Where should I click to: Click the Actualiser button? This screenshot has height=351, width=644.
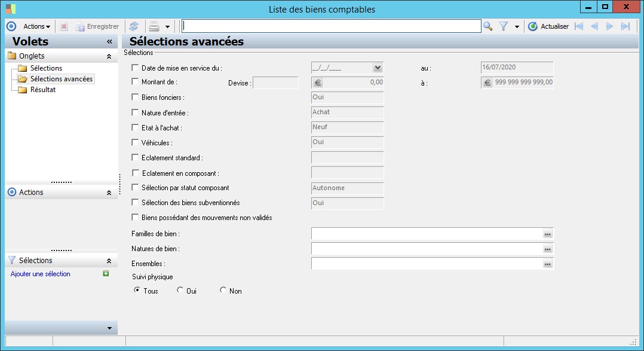[x=548, y=26]
